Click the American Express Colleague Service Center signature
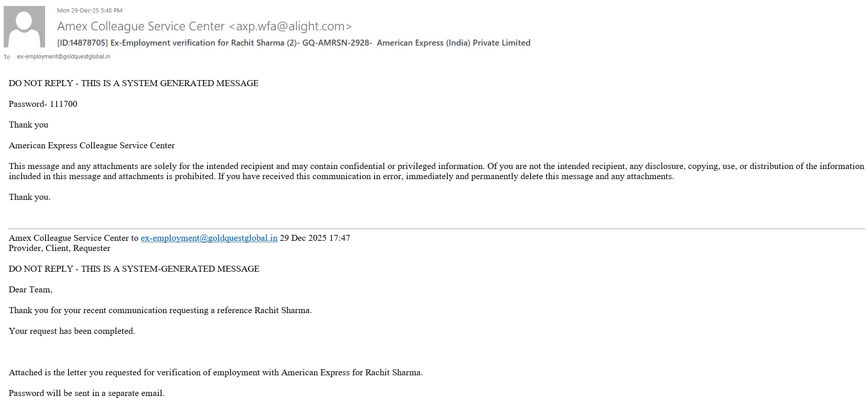 click(92, 146)
